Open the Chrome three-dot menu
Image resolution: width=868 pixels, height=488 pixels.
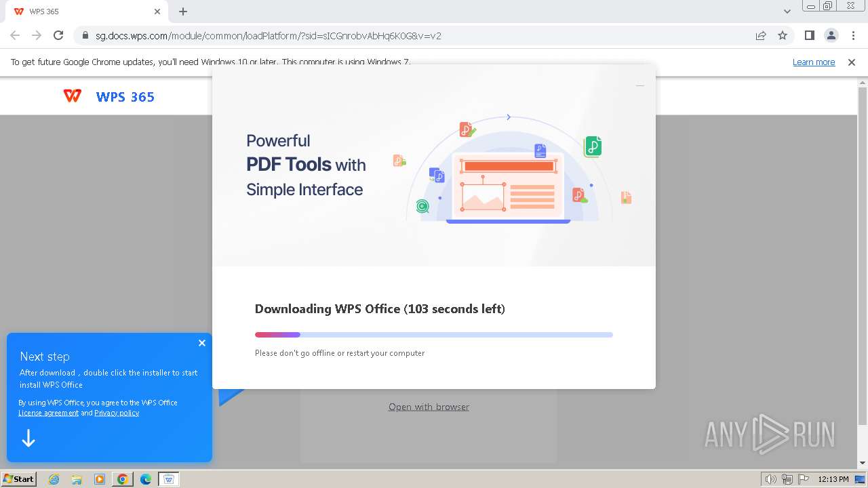point(853,35)
